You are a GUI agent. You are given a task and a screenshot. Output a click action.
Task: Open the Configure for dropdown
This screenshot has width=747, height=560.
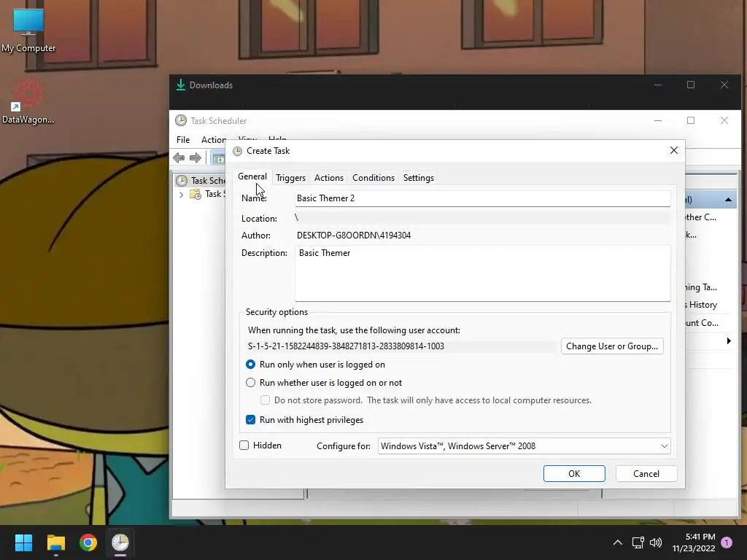[524, 446]
